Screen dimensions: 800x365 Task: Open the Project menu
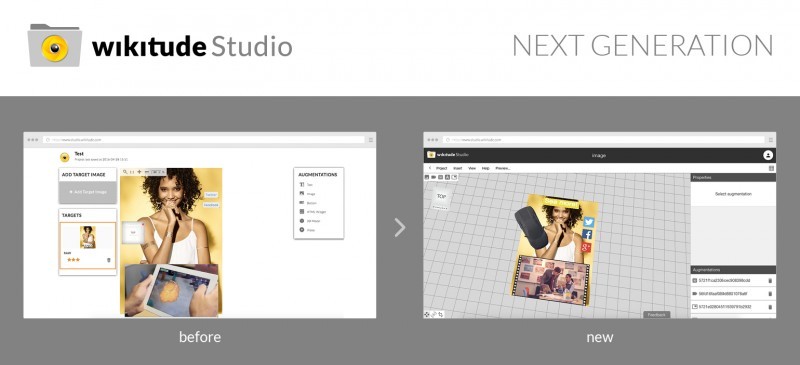(x=441, y=168)
